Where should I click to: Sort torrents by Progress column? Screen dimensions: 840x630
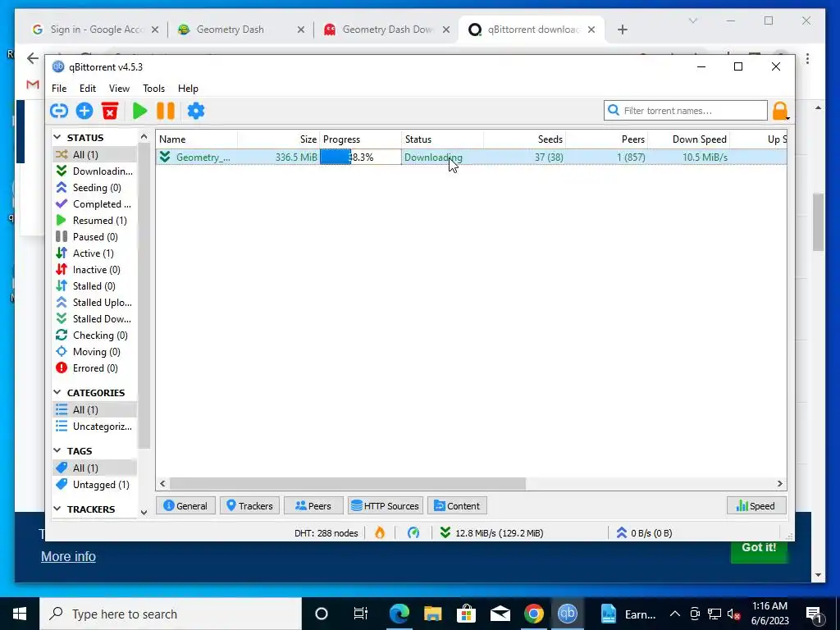[x=361, y=139]
